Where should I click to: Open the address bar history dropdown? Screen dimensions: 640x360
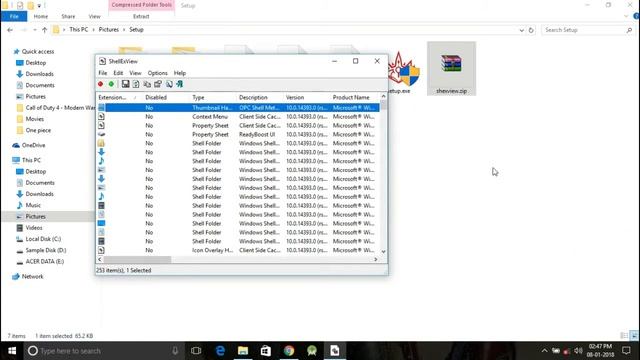[522, 30]
